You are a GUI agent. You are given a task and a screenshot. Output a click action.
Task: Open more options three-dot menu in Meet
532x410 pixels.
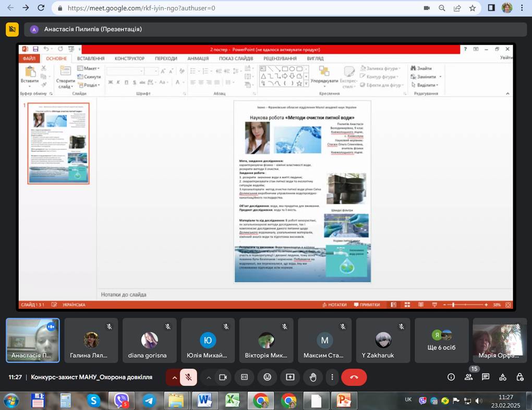(332, 377)
